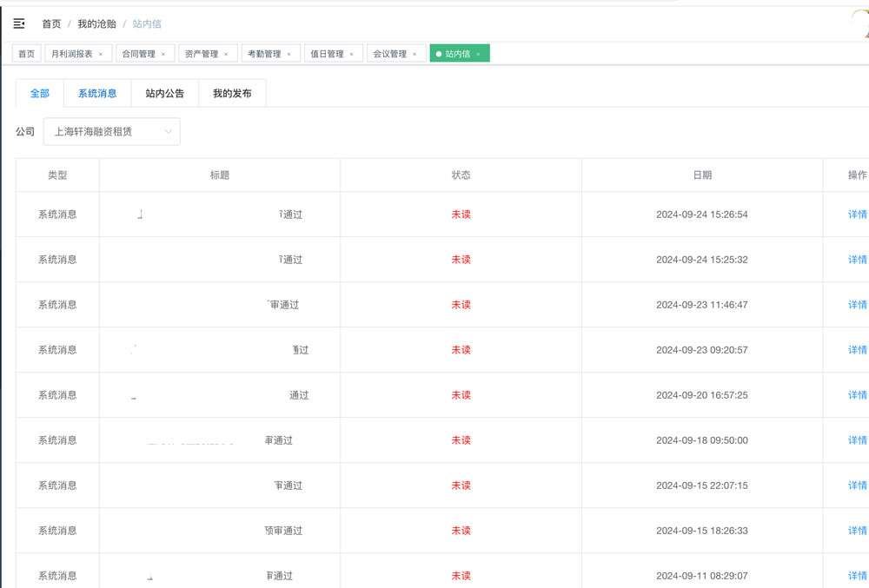View 详情 for message dated 2024-09-18 09:50:00
The height and width of the screenshot is (588, 869).
(857, 440)
